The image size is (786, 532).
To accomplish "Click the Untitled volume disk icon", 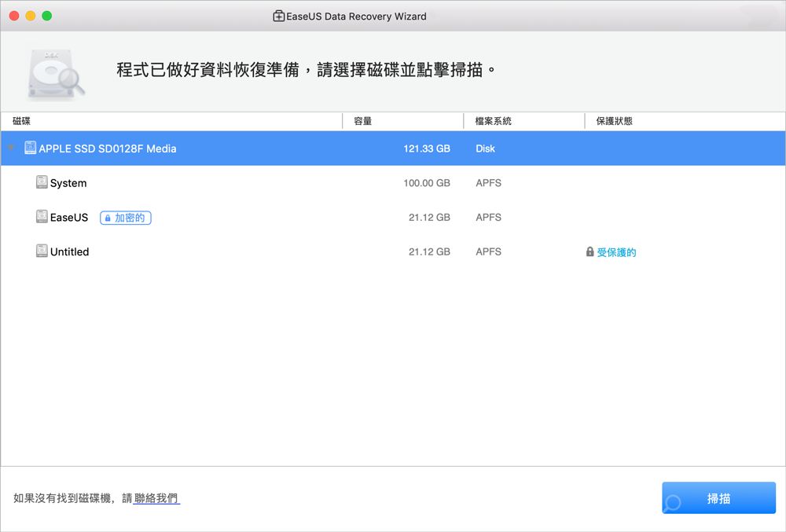I will [40, 251].
